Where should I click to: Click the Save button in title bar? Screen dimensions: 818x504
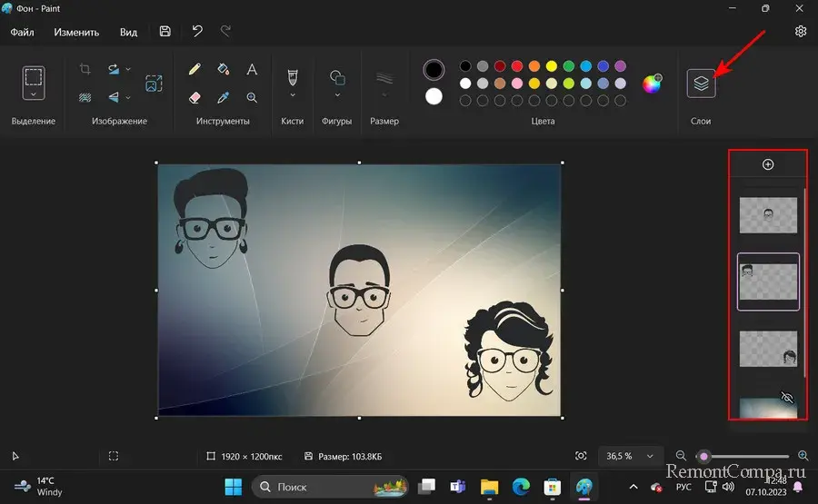coord(165,32)
